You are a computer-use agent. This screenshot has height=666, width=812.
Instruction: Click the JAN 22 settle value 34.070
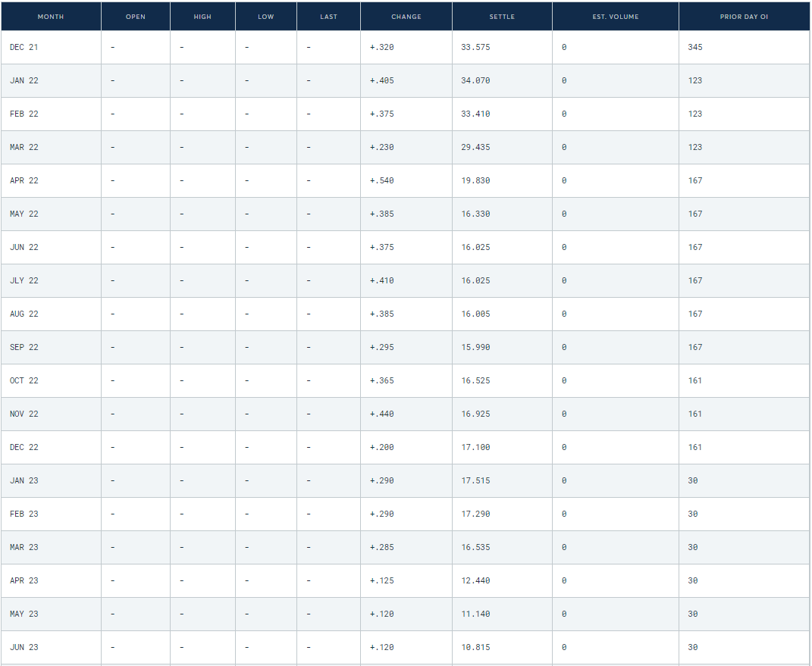click(475, 80)
